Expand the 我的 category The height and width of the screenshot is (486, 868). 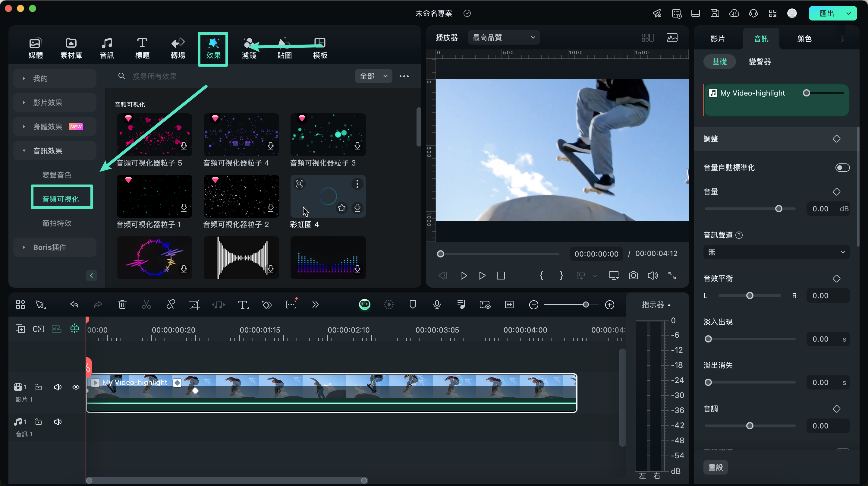coord(55,78)
